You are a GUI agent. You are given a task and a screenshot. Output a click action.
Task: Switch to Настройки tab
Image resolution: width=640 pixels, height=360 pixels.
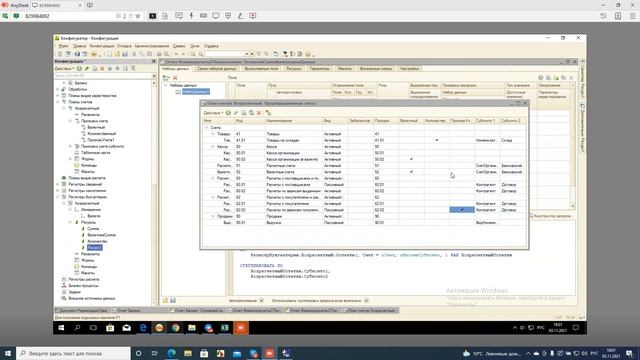[x=409, y=69]
